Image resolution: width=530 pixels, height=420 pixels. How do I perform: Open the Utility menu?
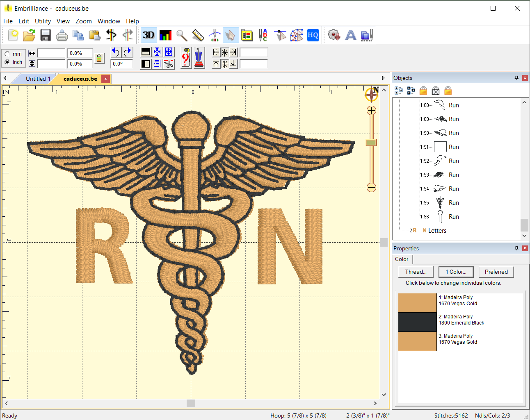coord(43,21)
